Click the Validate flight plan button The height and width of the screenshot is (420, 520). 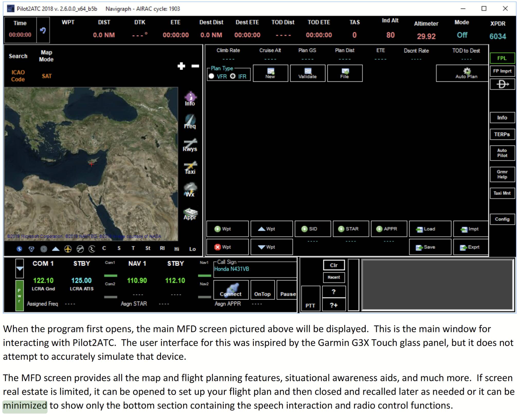coord(307,73)
